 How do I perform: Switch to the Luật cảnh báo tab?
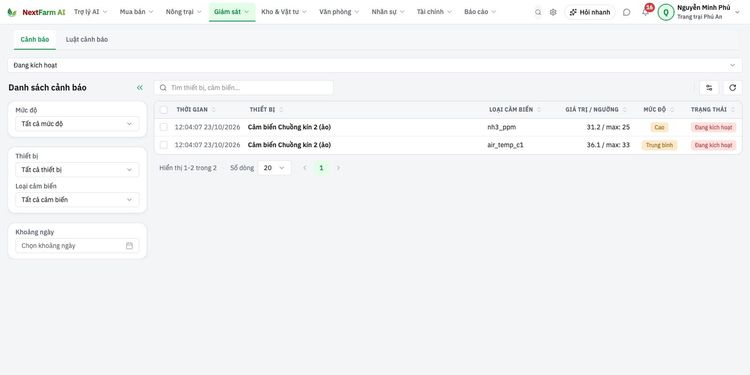[87, 40]
